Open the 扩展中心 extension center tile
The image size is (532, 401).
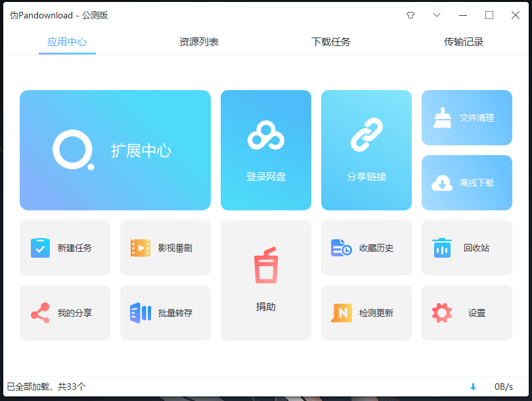coord(115,150)
